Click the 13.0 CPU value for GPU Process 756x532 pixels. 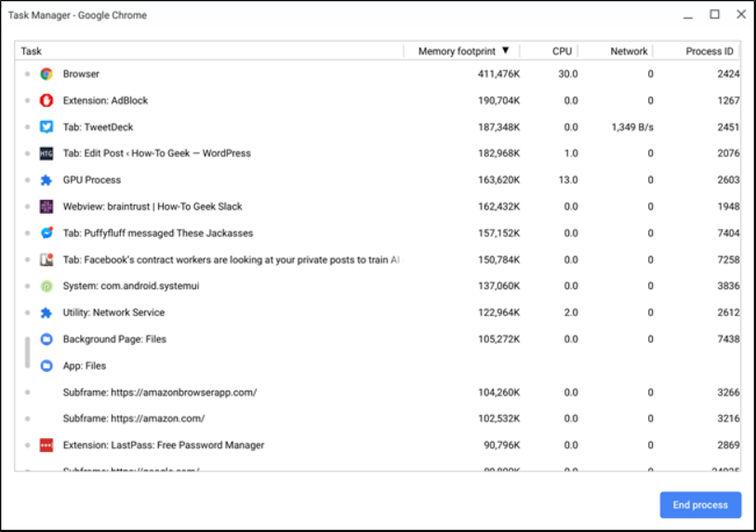point(568,180)
